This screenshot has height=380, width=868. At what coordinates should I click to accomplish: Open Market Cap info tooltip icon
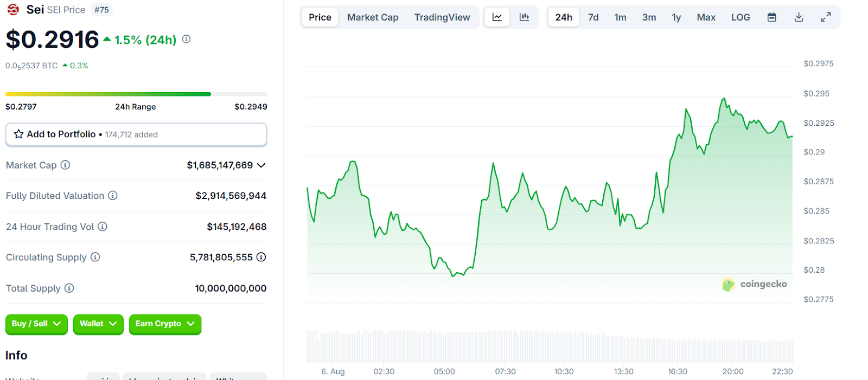tap(65, 165)
